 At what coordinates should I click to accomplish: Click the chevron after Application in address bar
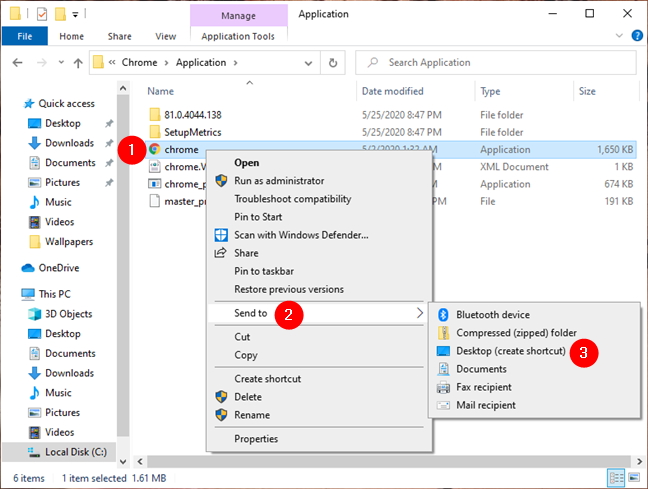[x=235, y=63]
